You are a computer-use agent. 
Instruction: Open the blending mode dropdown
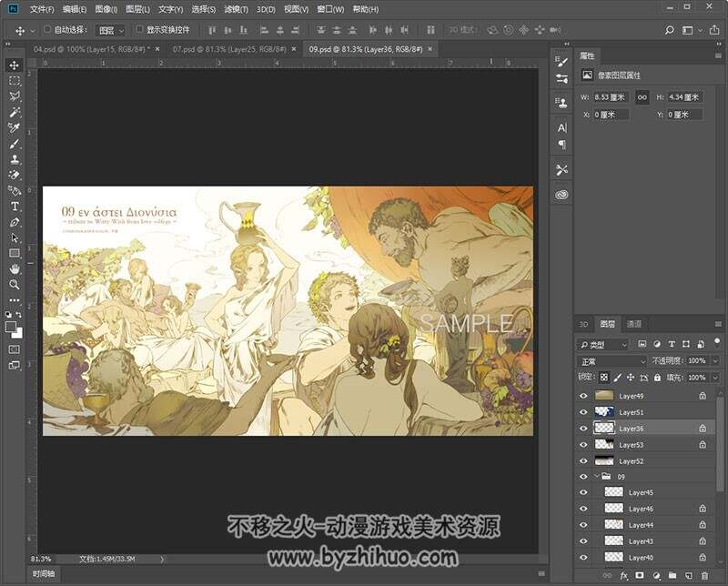(612, 361)
